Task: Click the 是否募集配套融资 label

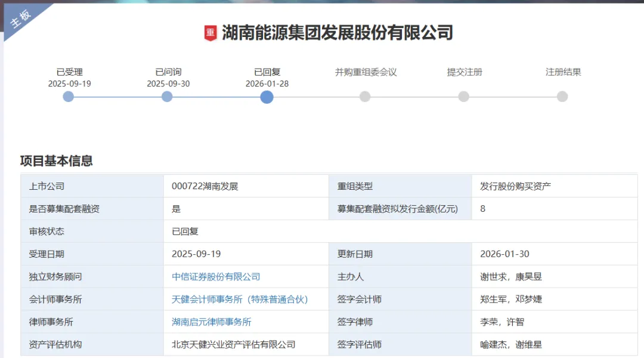Action: [64, 209]
